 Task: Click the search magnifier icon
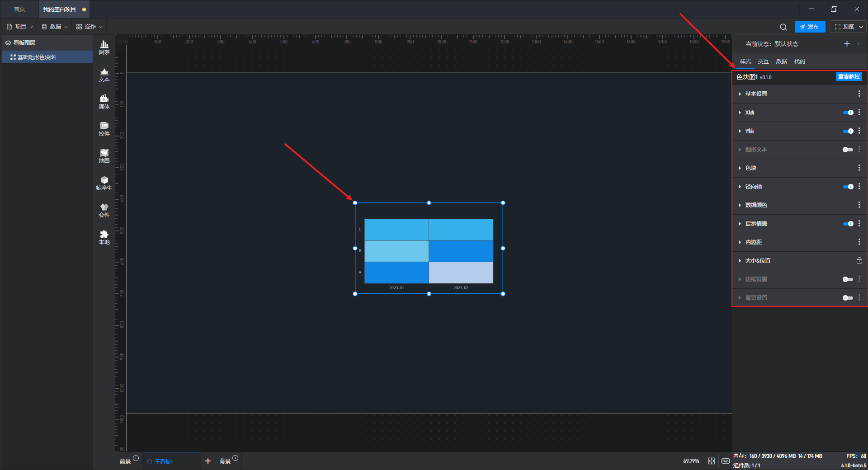point(783,27)
